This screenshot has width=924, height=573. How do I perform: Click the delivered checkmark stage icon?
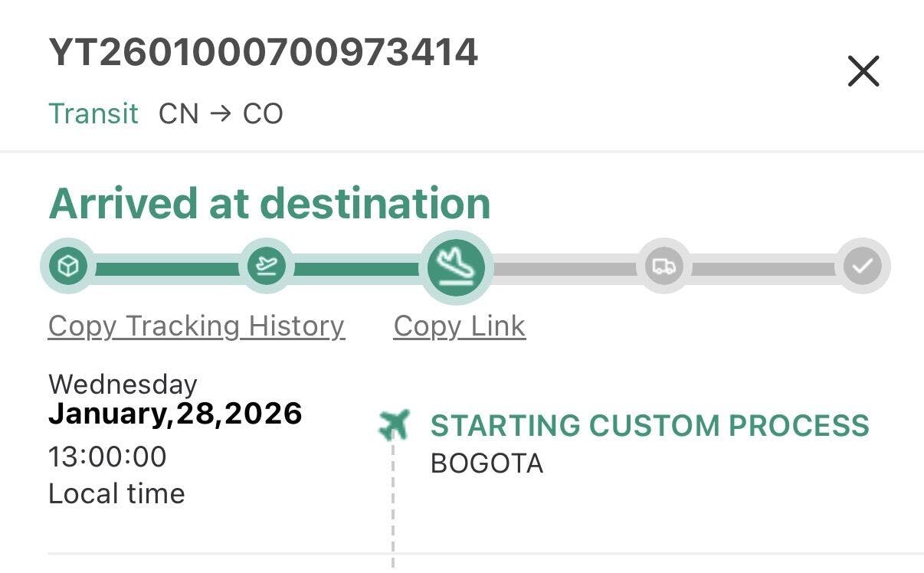(862, 267)
